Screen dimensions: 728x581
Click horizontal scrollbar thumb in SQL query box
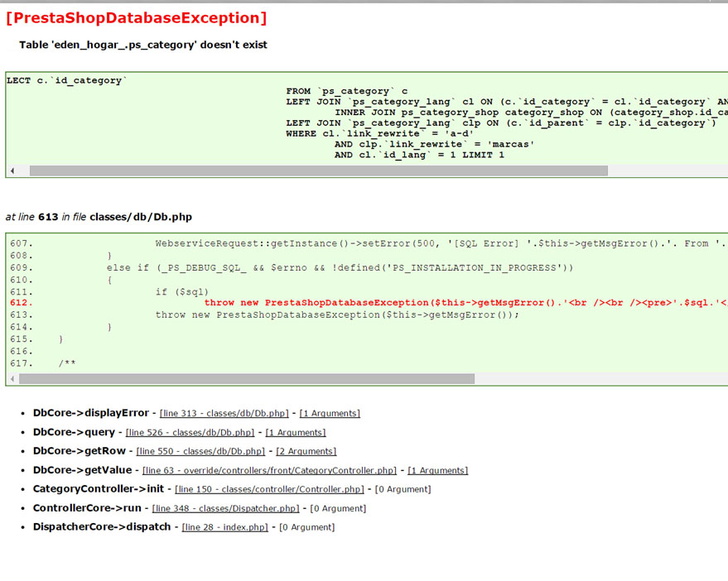click(319, 170)
